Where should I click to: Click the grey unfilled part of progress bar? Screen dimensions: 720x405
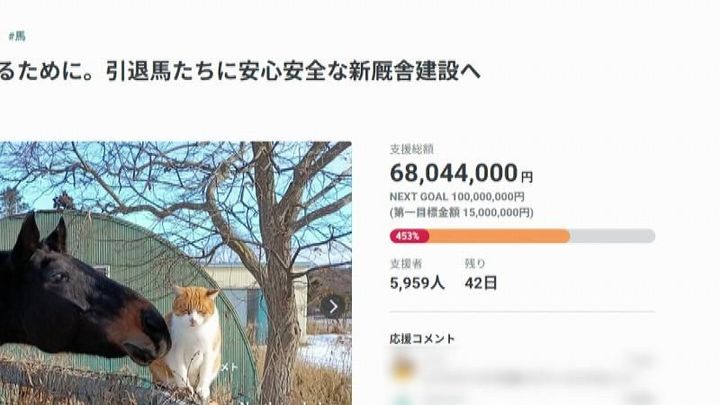pyautogui.click(x=613, y=236)
